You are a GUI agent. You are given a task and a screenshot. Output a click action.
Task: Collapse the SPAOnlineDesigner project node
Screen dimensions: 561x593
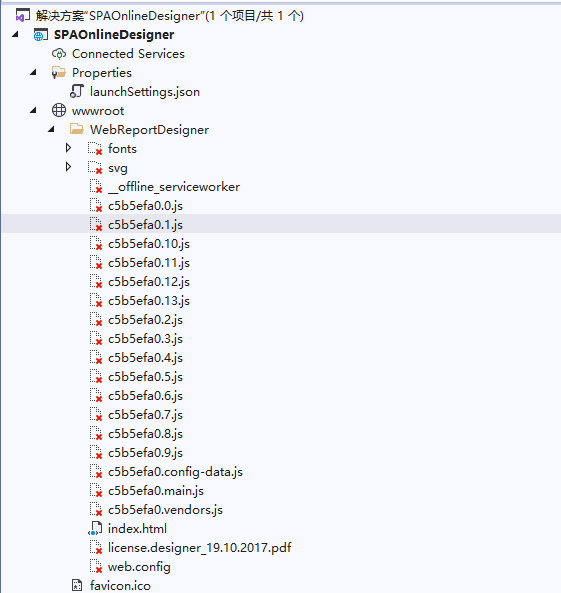click(x=15, y=34)
